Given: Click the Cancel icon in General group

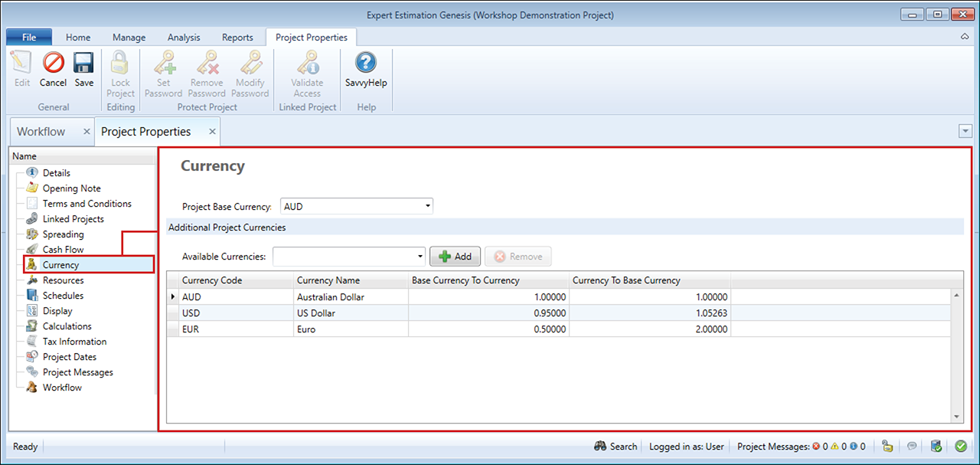Looking at the screenshot, I should (53, 69).
